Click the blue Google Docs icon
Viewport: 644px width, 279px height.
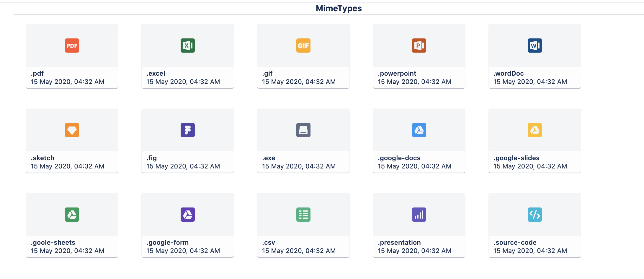(419, 130)
